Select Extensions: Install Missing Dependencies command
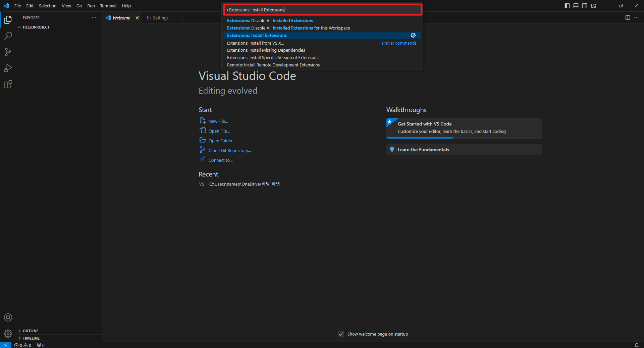The image size is (644, 348). click(x=322, y=50)
